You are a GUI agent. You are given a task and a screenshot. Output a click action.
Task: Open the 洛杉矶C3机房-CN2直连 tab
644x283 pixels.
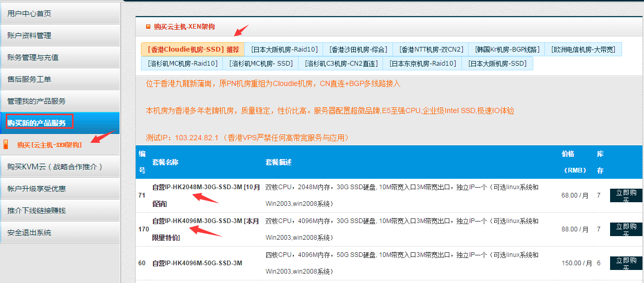tap(341, 64)
